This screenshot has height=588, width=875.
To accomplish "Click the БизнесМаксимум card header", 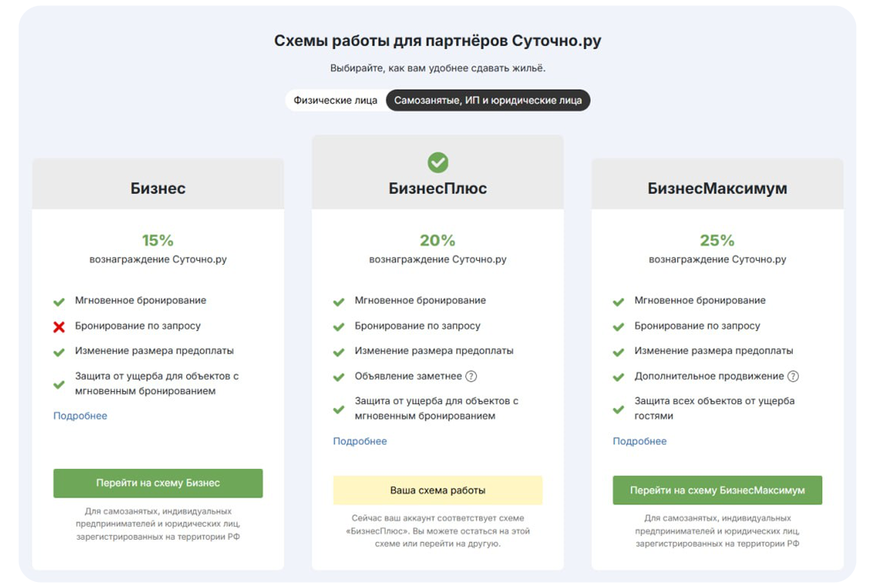I will [x=717, y=188].
